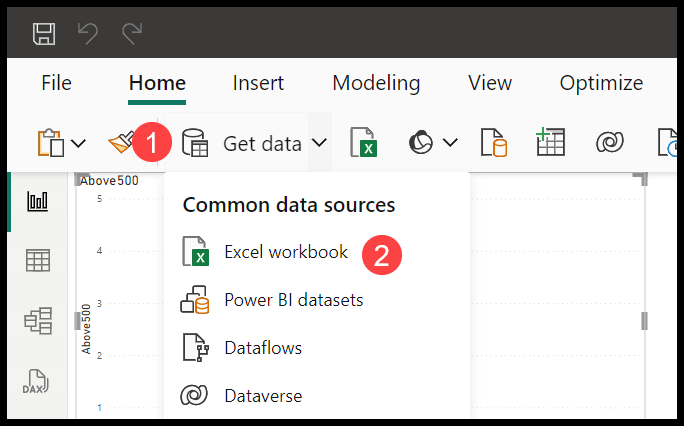Open Table view from left sidebar
684x426 pixels.
point(38,261)
